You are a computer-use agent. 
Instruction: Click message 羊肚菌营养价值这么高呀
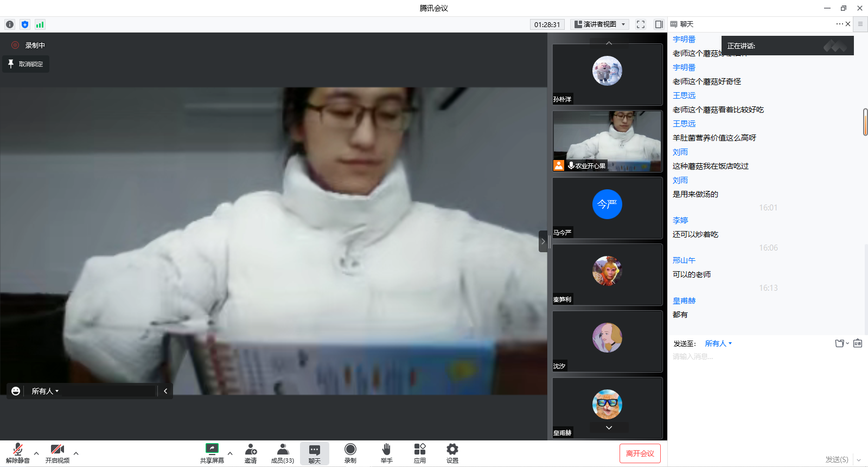[x=714, y=138]
